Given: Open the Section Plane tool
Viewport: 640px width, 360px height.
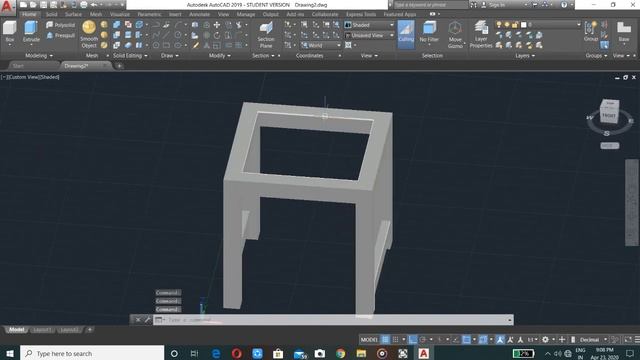Looking at the screenshot, I should 266,35.
